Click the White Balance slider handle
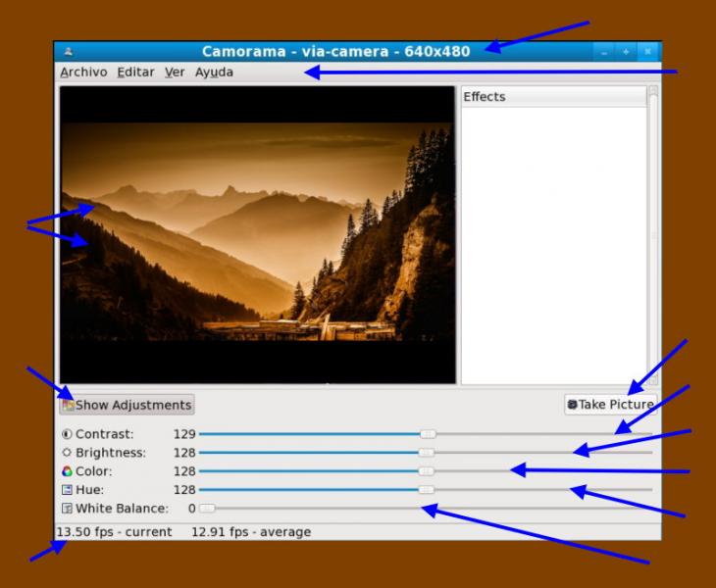Viewport: 716px width, 588px height. pyautogui.click(x=207, y=509)
